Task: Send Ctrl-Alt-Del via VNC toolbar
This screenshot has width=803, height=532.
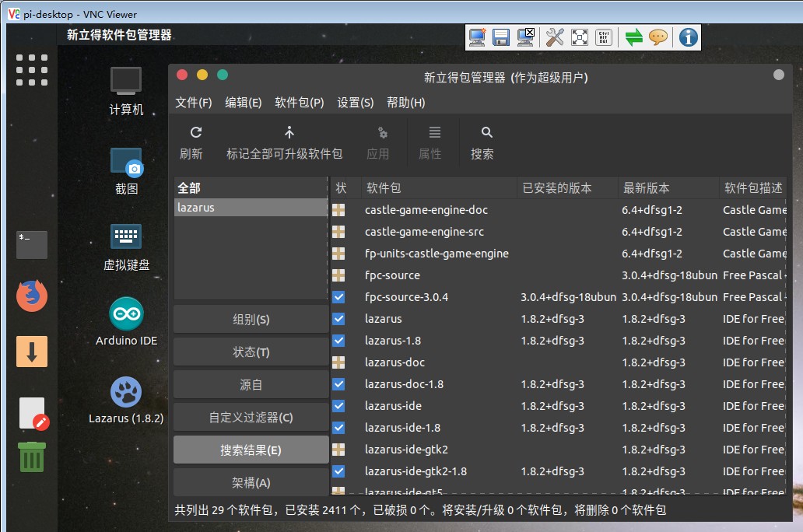Action: 604,37
